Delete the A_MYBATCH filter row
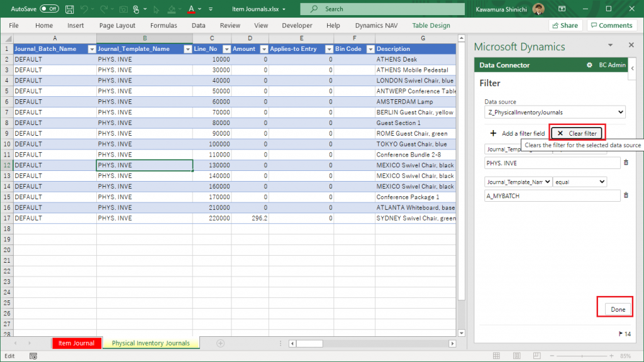 (x=626, y=195)
